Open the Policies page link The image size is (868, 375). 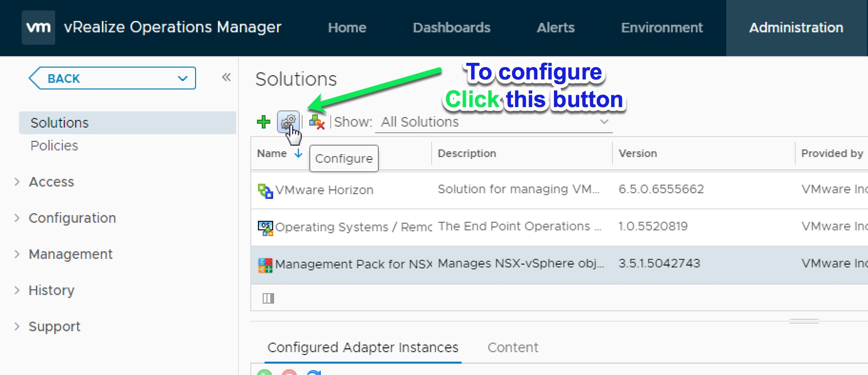coord(54,146)
